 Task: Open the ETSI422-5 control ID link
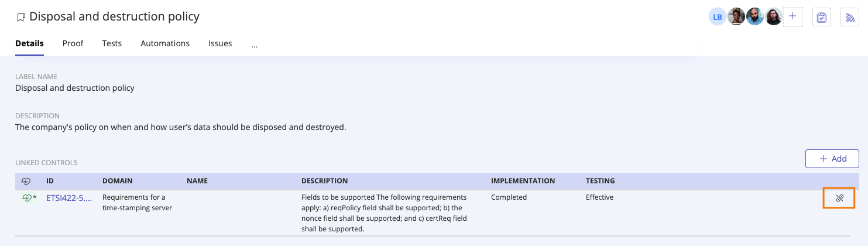point(69,197)
